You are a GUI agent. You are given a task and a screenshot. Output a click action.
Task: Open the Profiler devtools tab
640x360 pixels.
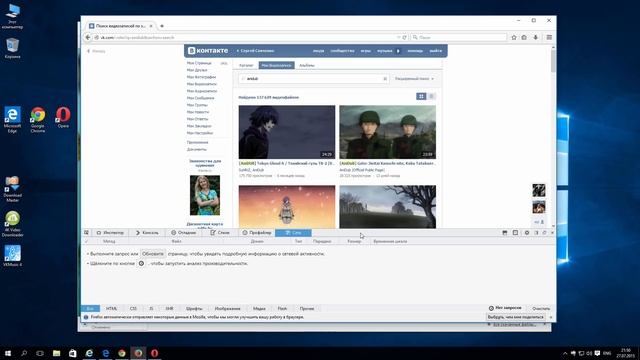257,233
